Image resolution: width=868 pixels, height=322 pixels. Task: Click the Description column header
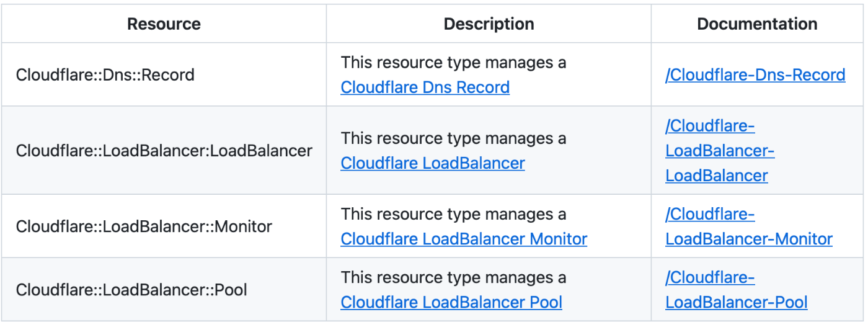point(489,24)
